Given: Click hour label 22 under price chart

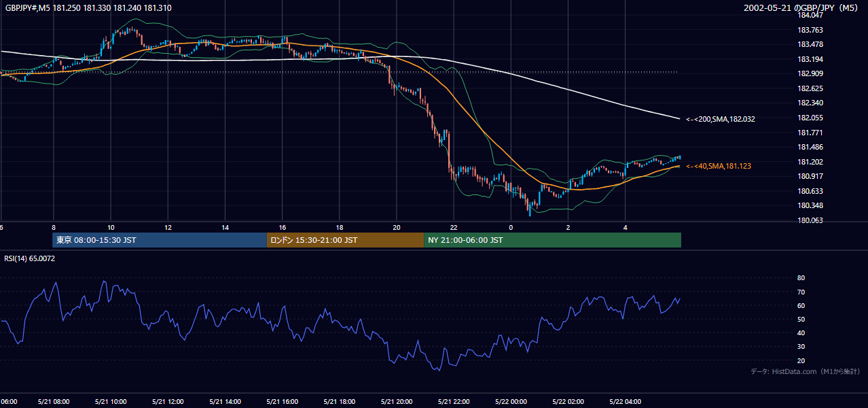Looking at the screenshot, I should 454,228.
